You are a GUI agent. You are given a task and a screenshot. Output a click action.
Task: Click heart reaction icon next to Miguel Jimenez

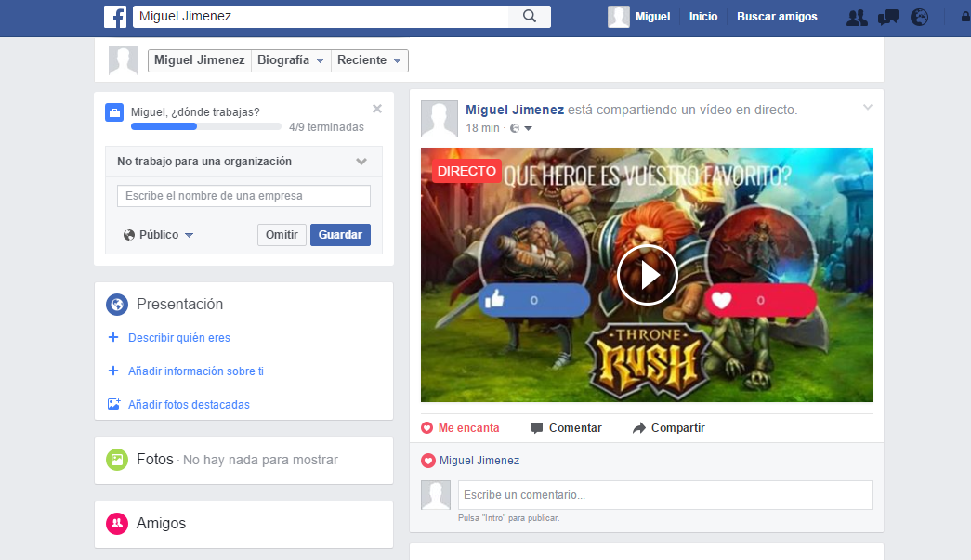[x=428, y=461]
